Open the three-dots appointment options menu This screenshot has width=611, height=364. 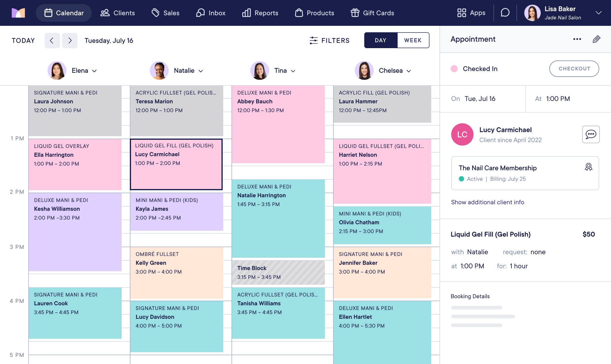(x=577, y=39)
